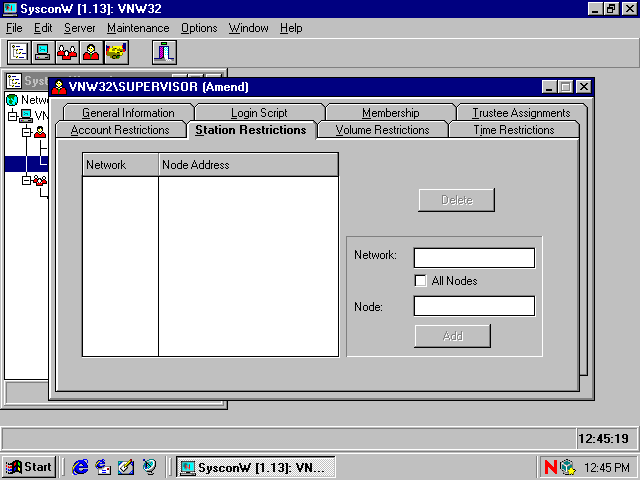The height and width of the screenshot is (480, 640).
Task: Click the Delete button
Action: [457, 200]
